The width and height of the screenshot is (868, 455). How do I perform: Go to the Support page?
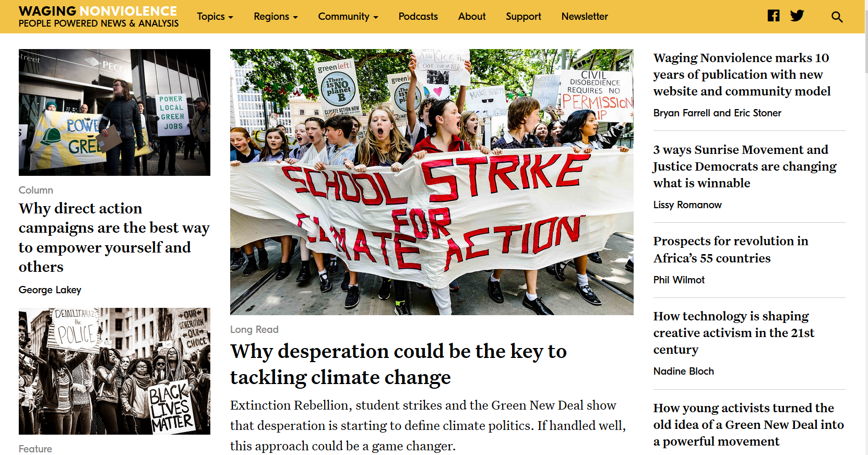(x=523, y=17)
